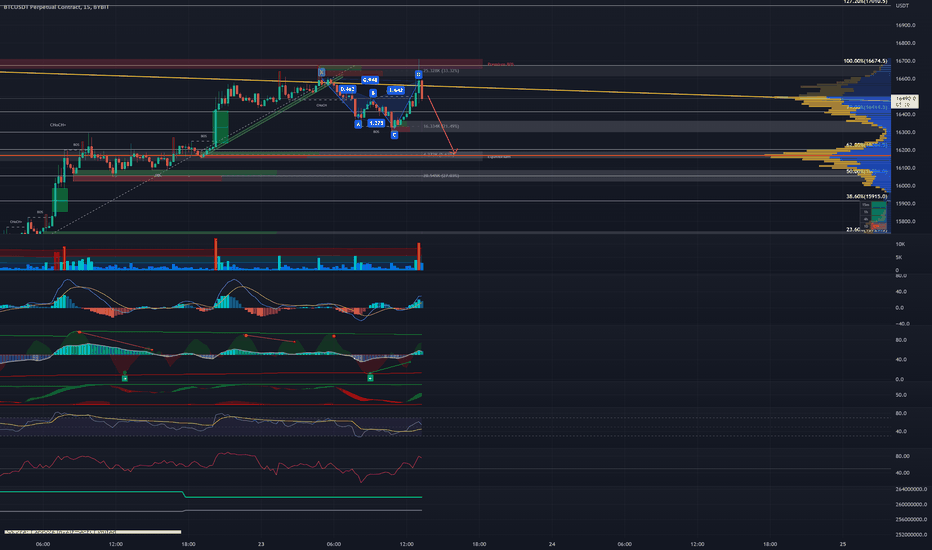Click the 16600.0 price axis value
This screenshot has height=550, width=932.
pyautogui.click(x=905, y=79)
